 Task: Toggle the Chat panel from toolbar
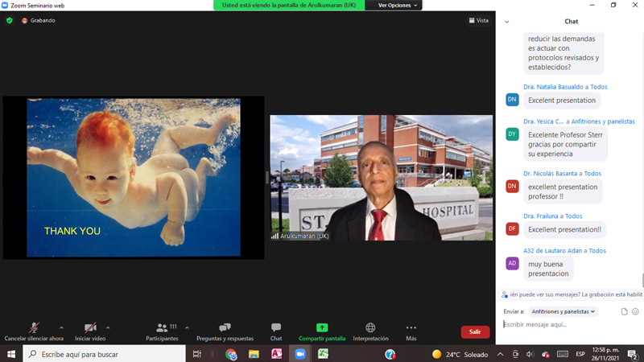(276, 331)
